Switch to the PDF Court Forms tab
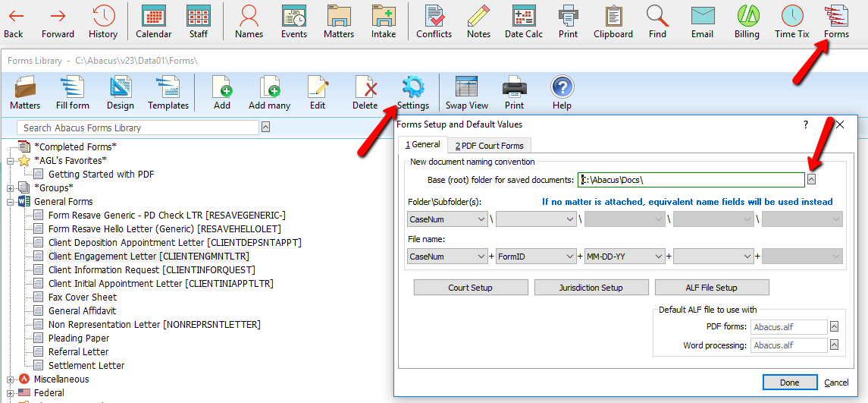This screenshot has height=403, width=868. 490,146
